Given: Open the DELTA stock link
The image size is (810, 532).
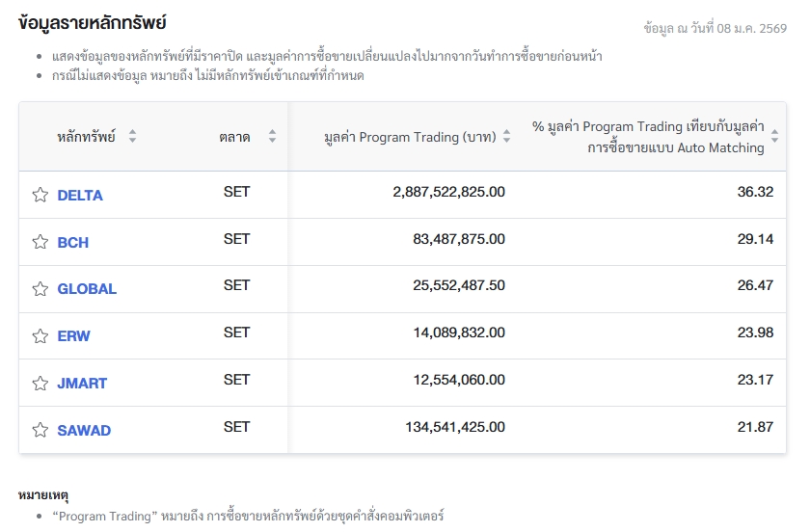Looking at the screenshot, I should (80, 196).
